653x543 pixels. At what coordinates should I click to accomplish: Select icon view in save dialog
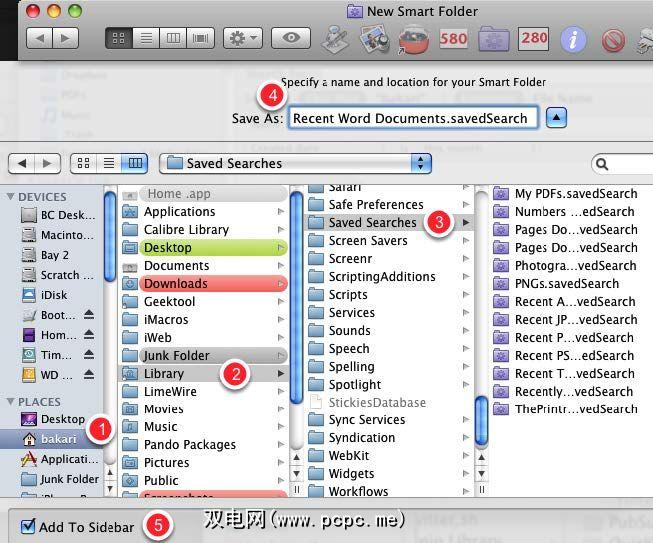(x=83, y=163)
